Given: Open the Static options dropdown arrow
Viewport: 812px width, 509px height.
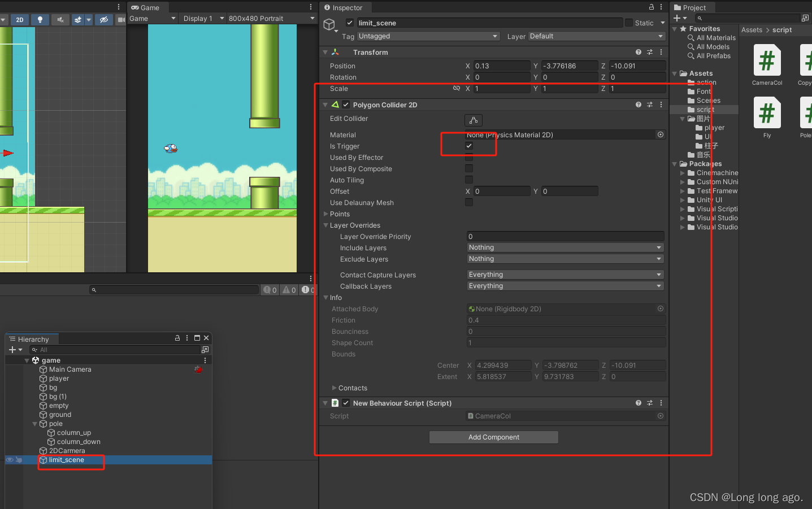Looking at the screenshot, I should tap(662, 23).
